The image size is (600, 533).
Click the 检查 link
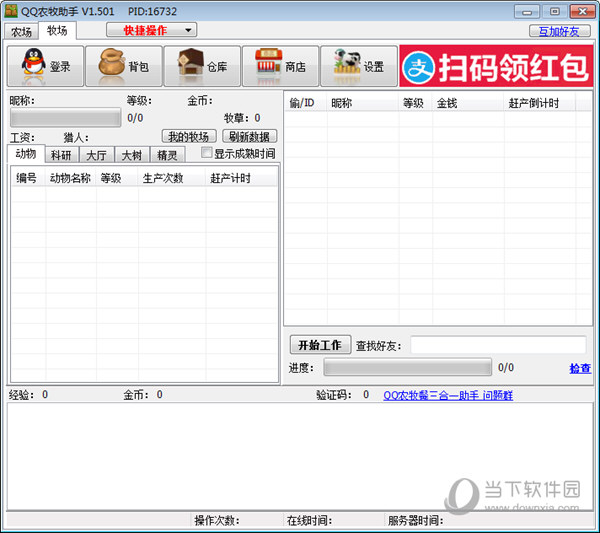(x=580, y=368)
